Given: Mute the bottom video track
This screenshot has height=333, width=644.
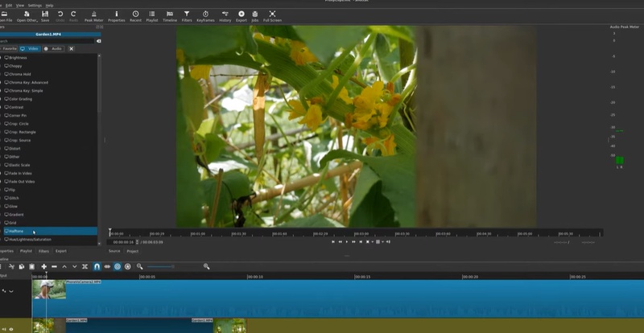Looking at the screenshot, I should click(6, 329).
